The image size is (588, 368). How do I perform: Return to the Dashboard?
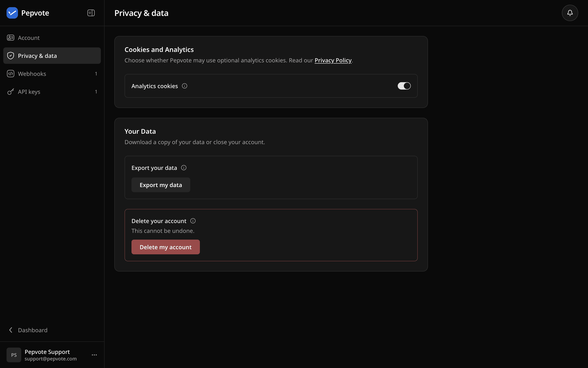(x=52, y=330)
